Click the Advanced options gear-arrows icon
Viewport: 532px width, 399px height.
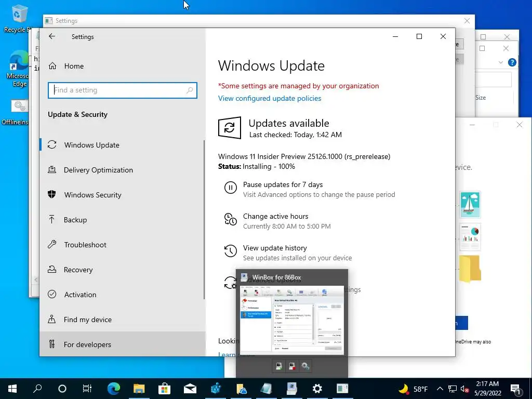pos(230,283)
